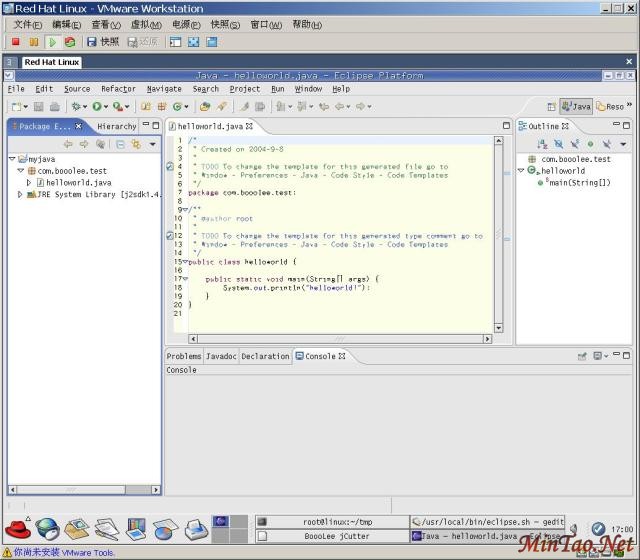The height and width of the screenshot is (560, 640).
Task: Toggle the Hide Static Members filter in Outline
Action: [575, 145]
